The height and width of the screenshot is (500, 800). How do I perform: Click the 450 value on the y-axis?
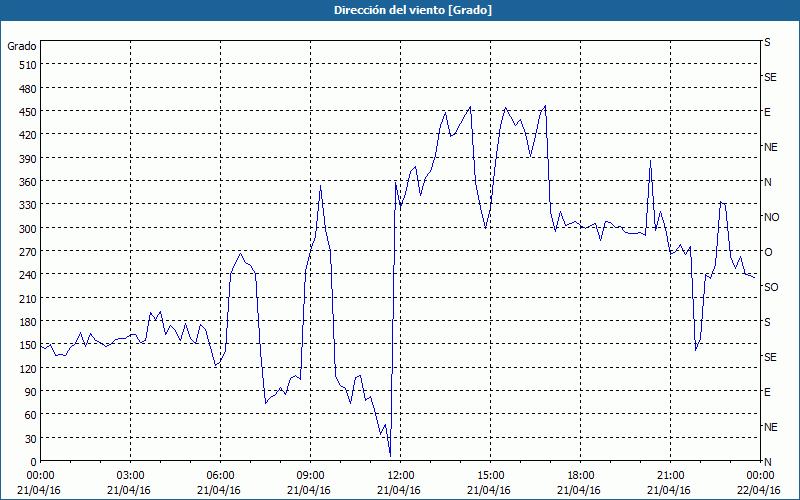click(28, 112)
